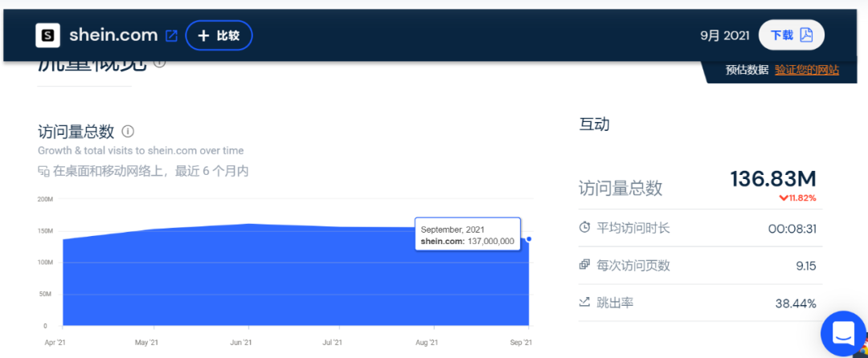
Task: Click the Sep '21 axis label
Action: point(521,343)
